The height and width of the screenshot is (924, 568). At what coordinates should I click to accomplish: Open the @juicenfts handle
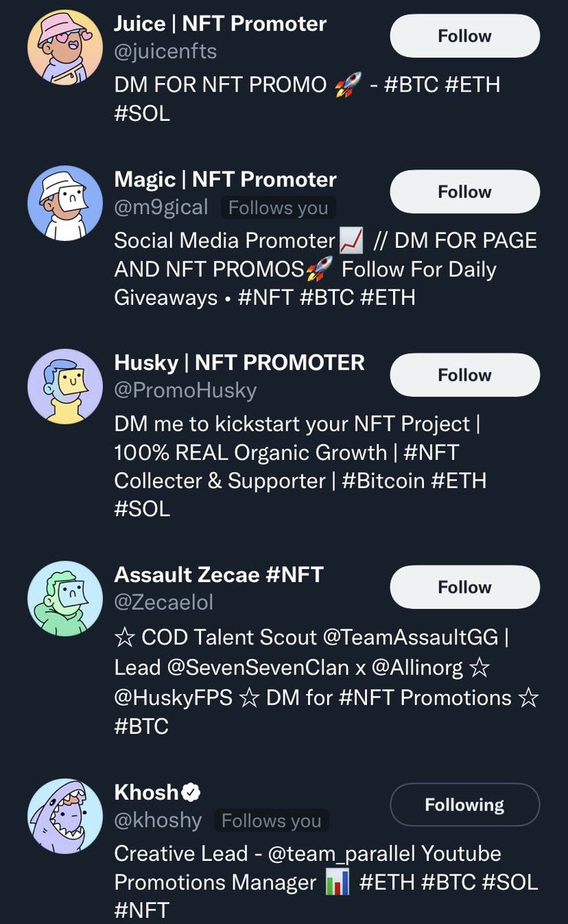(x=165, y=52)
